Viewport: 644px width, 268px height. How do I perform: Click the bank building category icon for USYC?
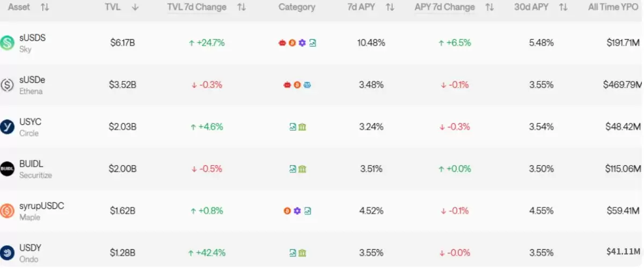302,127
